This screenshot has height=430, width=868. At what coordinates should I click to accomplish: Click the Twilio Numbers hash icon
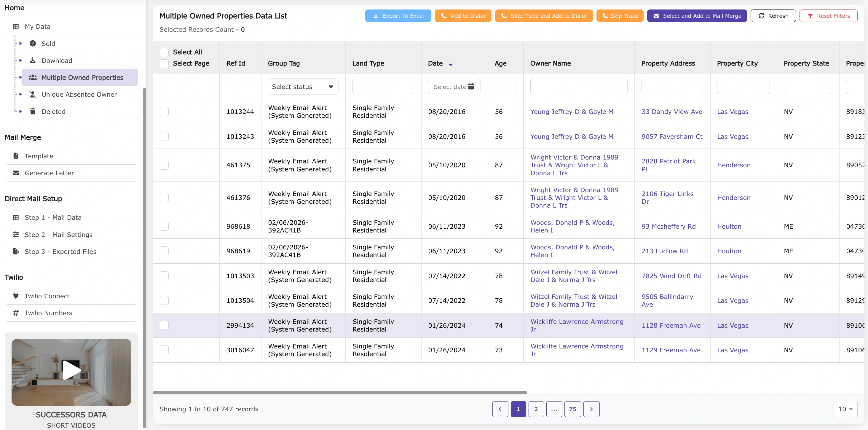click(x=15, y=313)
